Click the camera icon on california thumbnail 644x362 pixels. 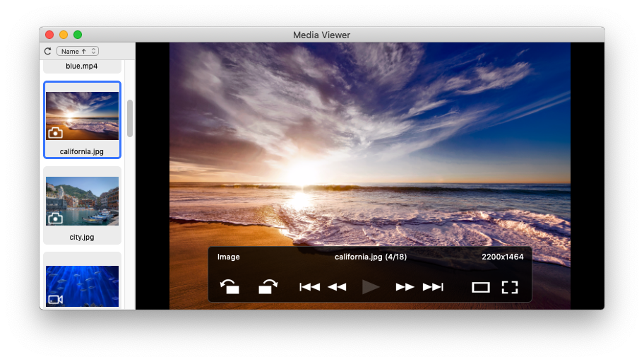point(56,132)
